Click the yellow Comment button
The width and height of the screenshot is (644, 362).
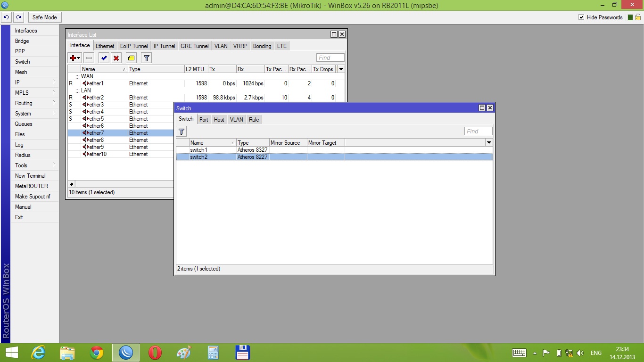coord(132,58)
